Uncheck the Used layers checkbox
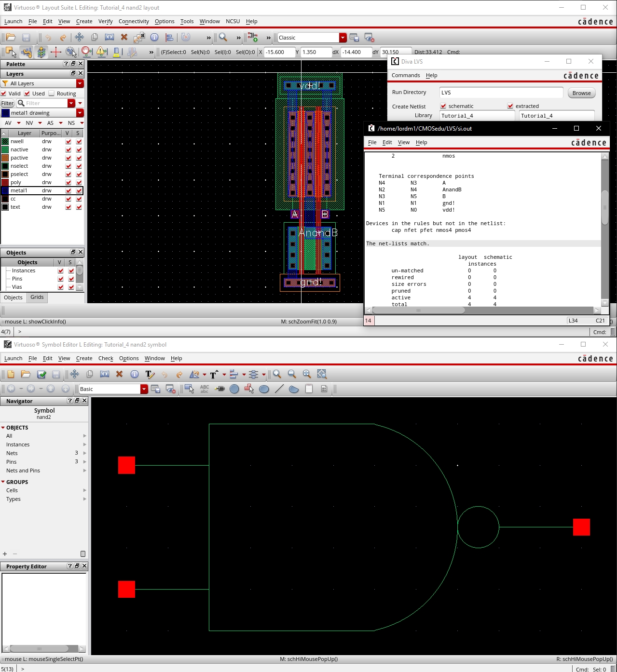 [27, 94]
